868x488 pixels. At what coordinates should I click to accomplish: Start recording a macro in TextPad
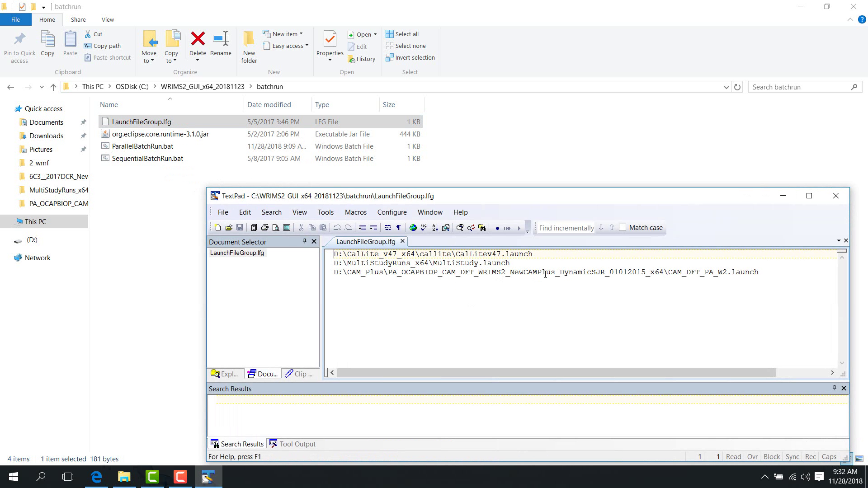(x=497, y=228)
